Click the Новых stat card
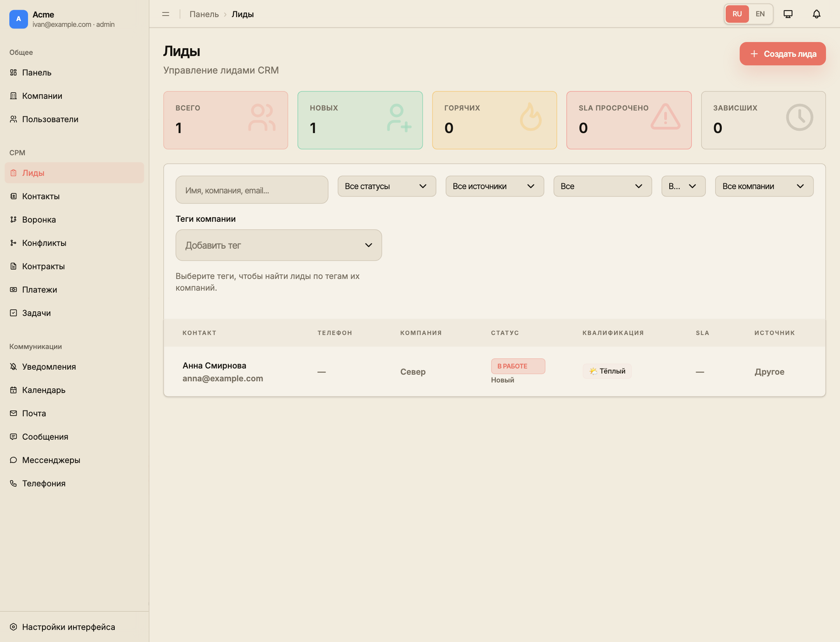 click(360, 120)
